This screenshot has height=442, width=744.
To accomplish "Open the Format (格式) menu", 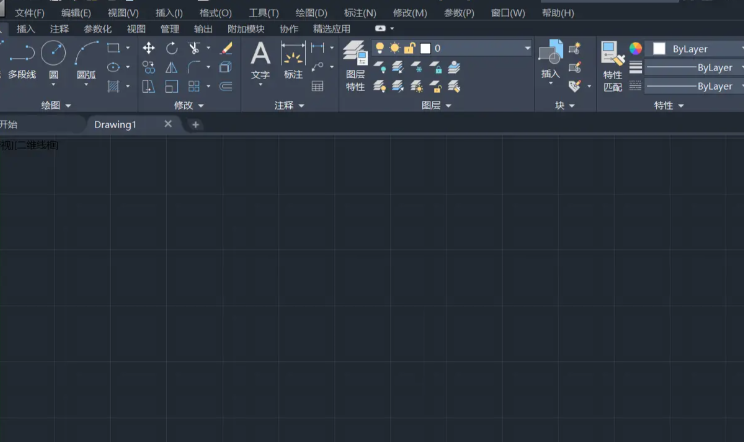I will point(215,13).
